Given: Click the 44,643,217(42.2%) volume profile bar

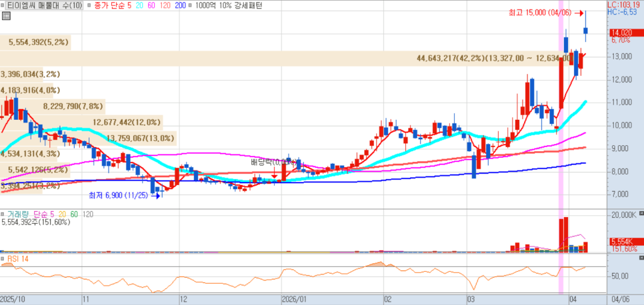Looking at the screenshot, I should [x=287, y=59].
